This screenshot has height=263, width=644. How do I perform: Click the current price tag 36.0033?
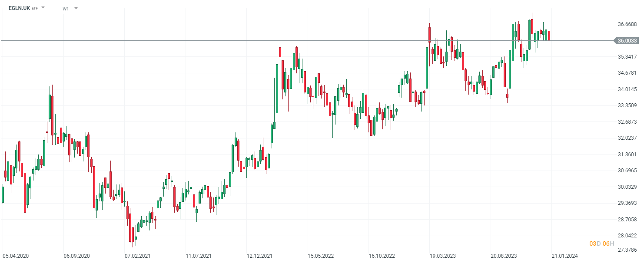click(x=627, y=41)
